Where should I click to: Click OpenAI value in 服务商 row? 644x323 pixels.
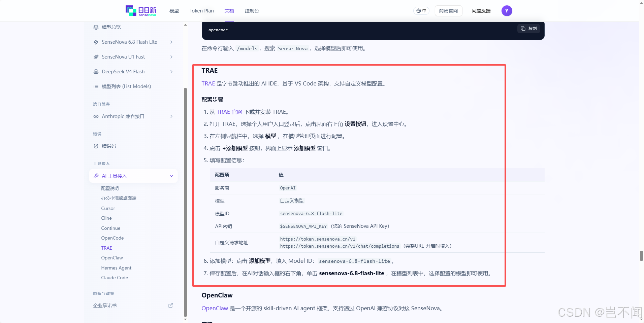tap(288, 188)
